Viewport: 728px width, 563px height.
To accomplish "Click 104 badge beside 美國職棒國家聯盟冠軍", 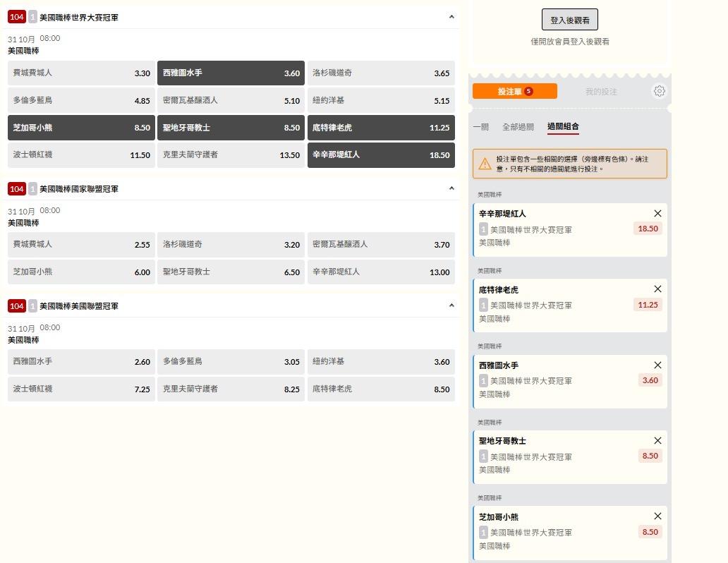I will coord(17,188).
